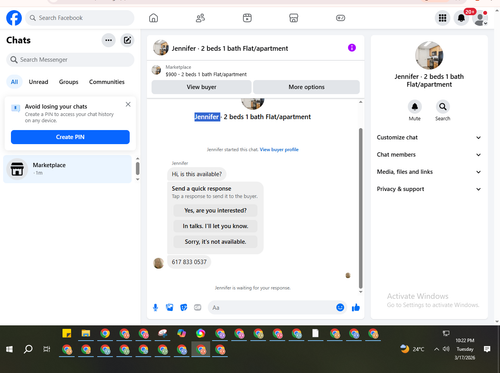Open Chats options three-dot button
This screenshot has height=373, width=500.
pos(108,40)
